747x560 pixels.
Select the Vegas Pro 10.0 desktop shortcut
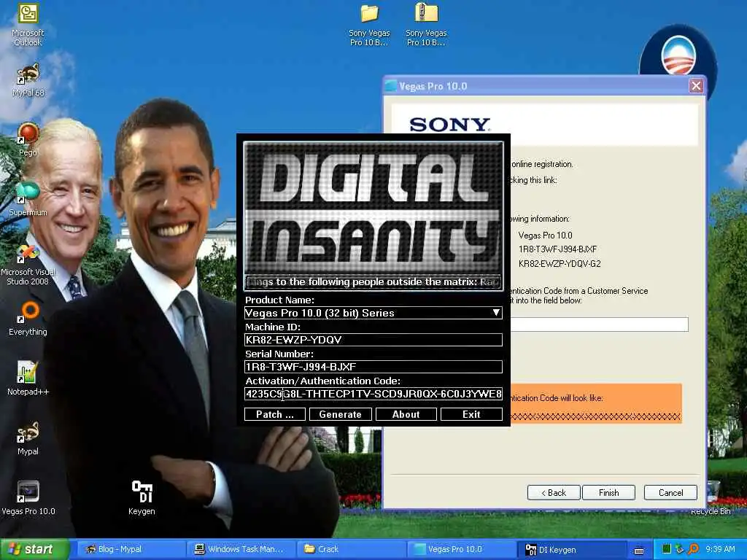(28, 497)
